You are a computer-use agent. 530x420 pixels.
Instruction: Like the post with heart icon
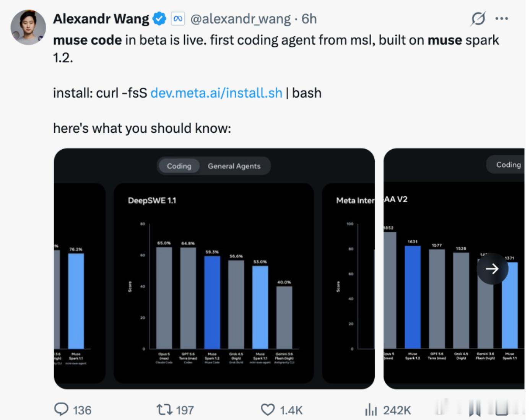pos(268,410)
